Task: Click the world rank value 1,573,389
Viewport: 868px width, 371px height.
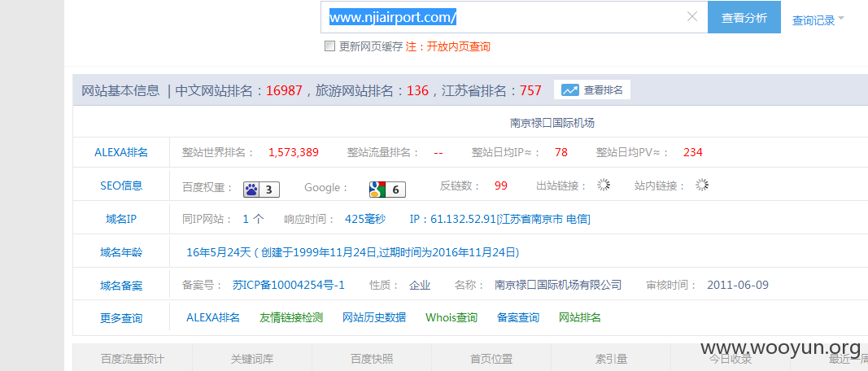Action: [x=294, y=152]
